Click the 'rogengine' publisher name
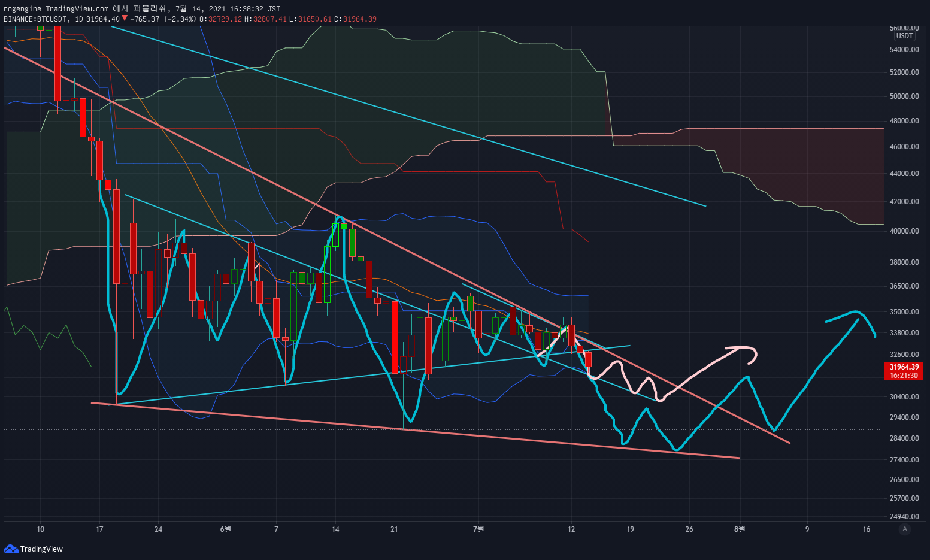Viewport: 930px width, 560px height. [22, 9]
